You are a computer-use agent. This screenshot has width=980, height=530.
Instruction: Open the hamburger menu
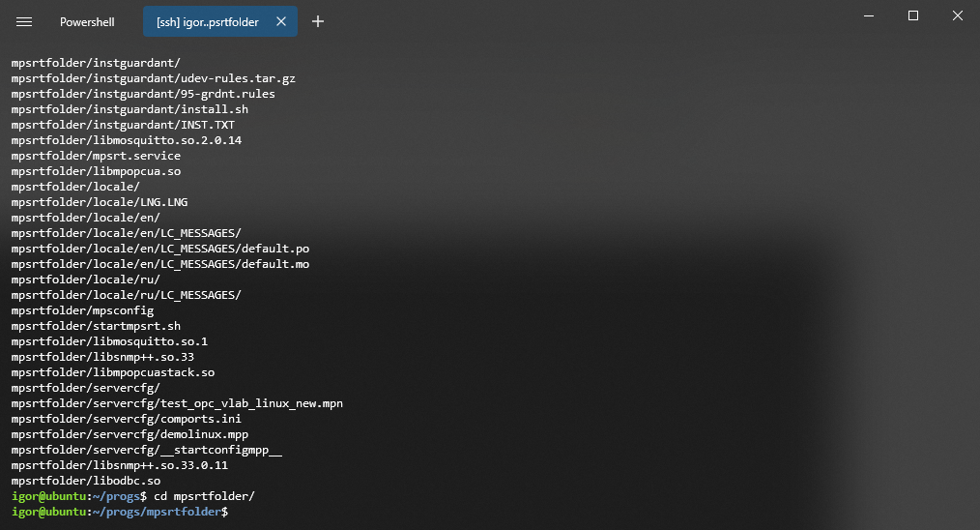(x=24, y=22)
